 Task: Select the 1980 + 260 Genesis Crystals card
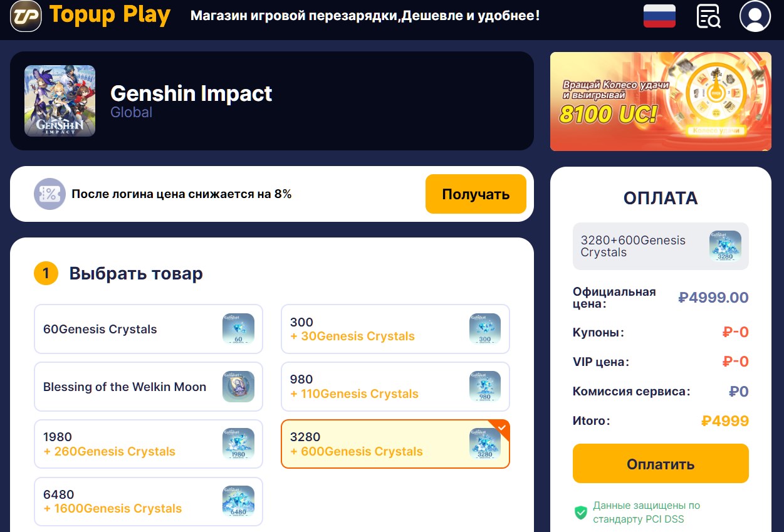coord(149,444)
